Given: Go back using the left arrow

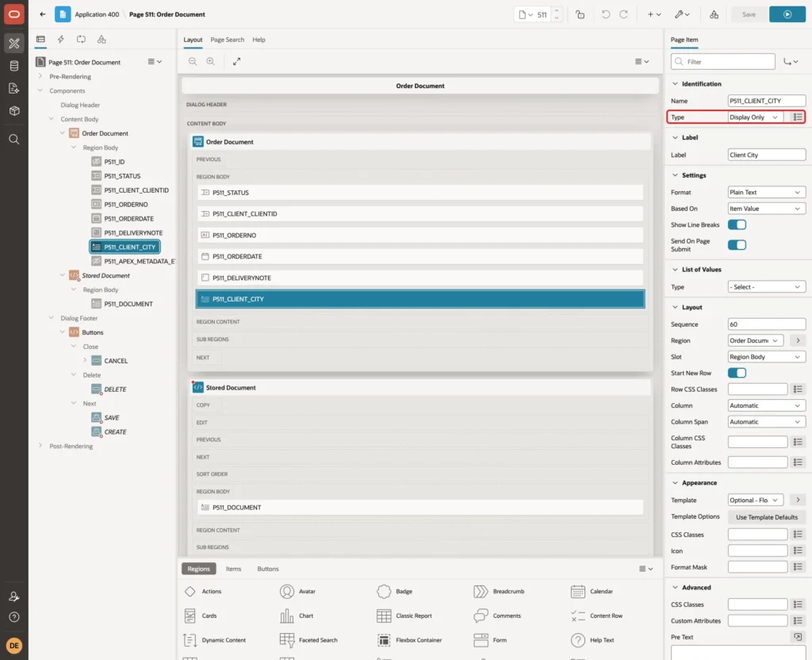Looking at the screenshot, I should point(43,14).
